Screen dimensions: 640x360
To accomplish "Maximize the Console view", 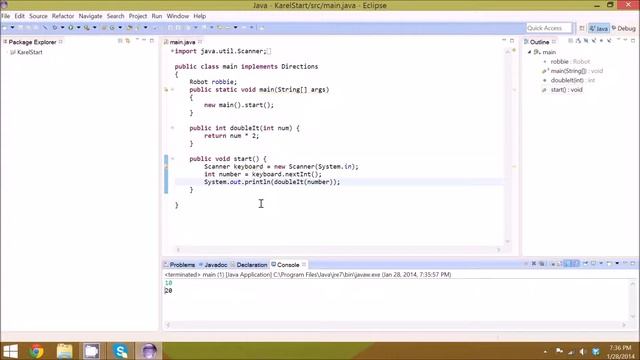I will [x=633, y=263].
